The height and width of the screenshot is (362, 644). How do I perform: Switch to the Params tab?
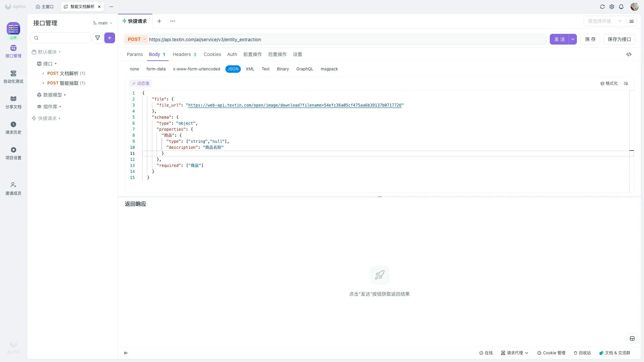click(135, 54)
